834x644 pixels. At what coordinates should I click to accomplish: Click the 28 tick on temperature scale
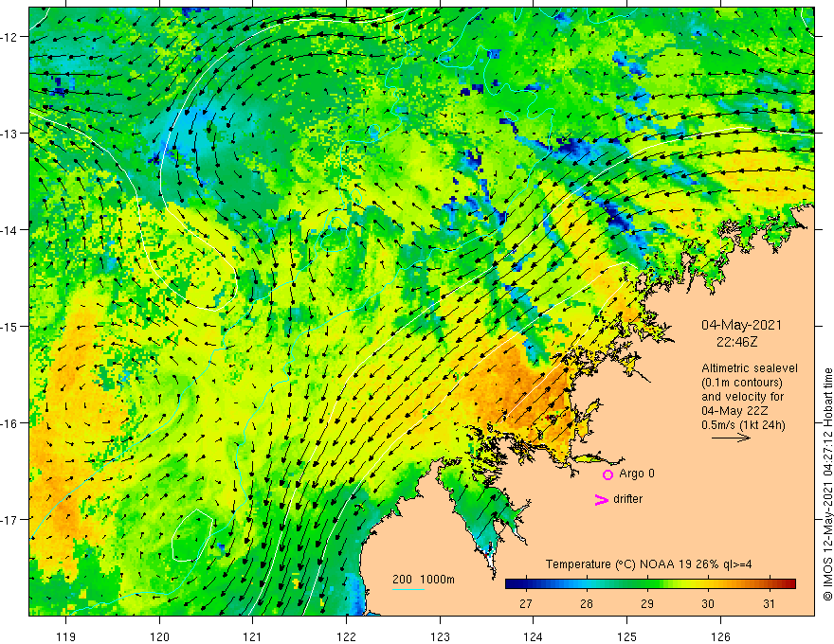coord(587,603)
